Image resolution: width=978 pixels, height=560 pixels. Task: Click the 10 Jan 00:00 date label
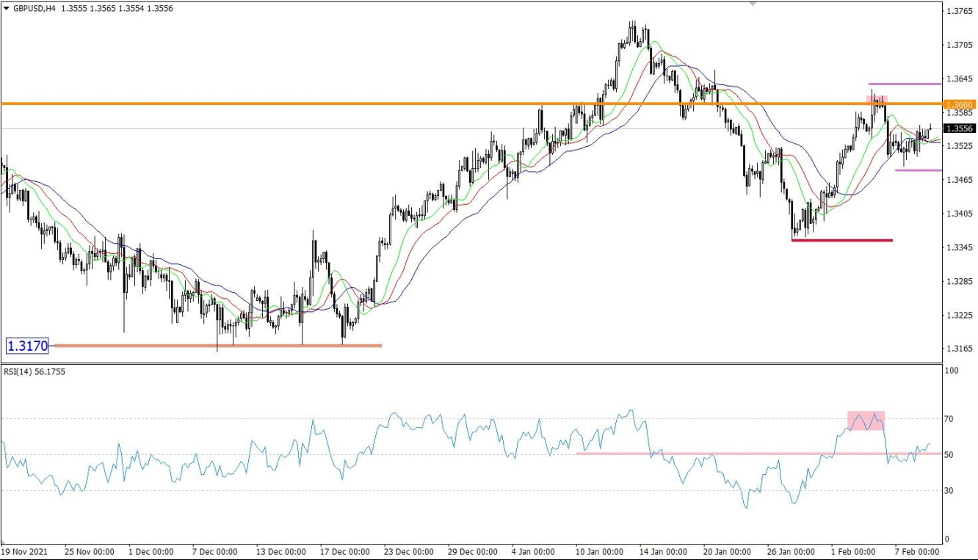point(599,551)
